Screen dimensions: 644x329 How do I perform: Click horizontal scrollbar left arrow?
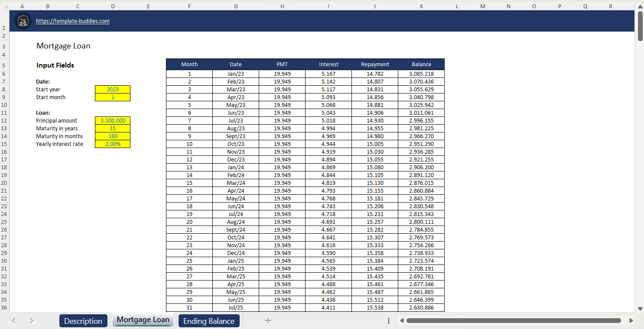(x=402, y=321)
